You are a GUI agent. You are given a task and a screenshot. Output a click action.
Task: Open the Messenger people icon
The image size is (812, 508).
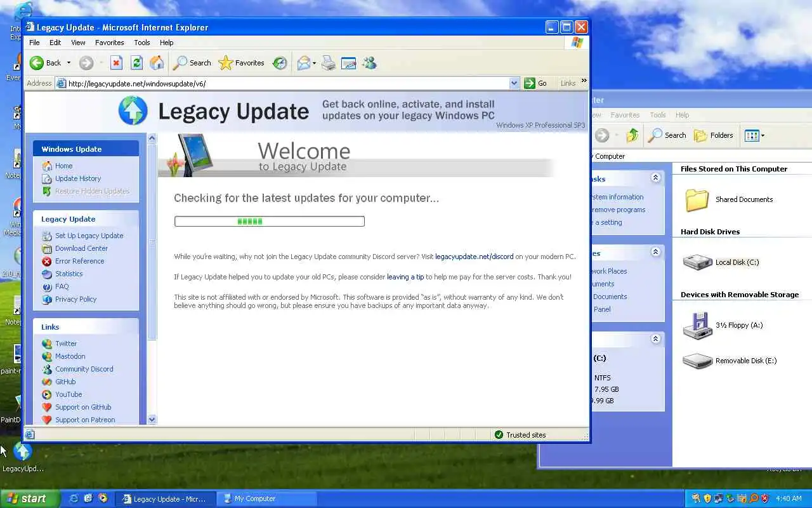tap(369, 63)
